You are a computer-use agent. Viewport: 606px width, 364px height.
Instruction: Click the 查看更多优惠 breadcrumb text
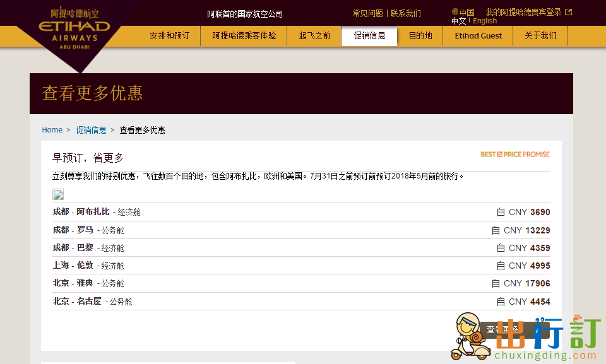point(142,130)
